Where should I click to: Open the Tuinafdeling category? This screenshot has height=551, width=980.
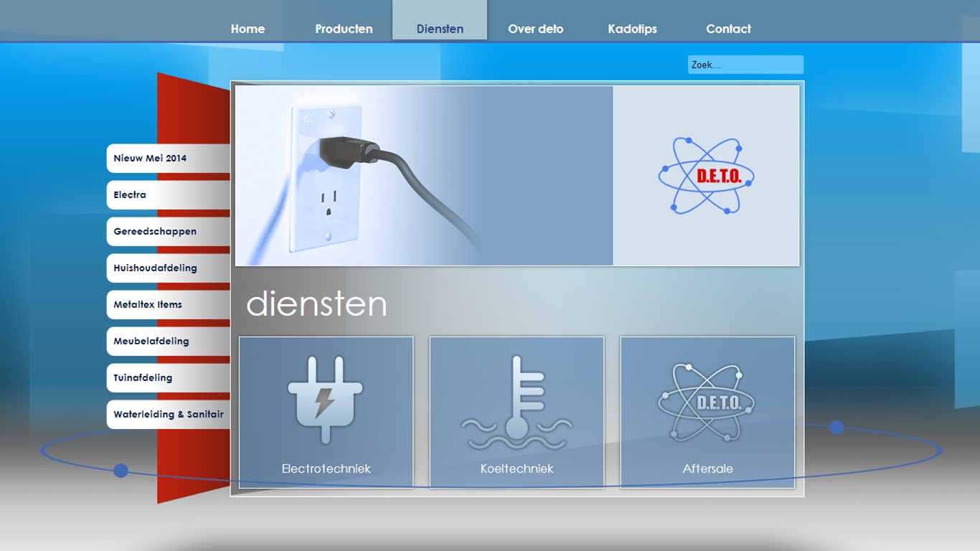(x=169, y=377)
